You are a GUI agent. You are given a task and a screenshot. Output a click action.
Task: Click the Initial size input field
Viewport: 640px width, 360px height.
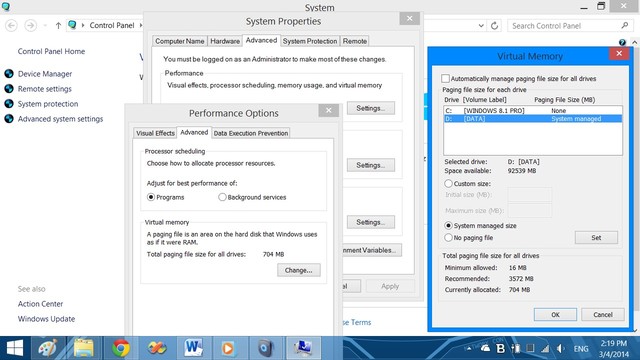point(530,195)
